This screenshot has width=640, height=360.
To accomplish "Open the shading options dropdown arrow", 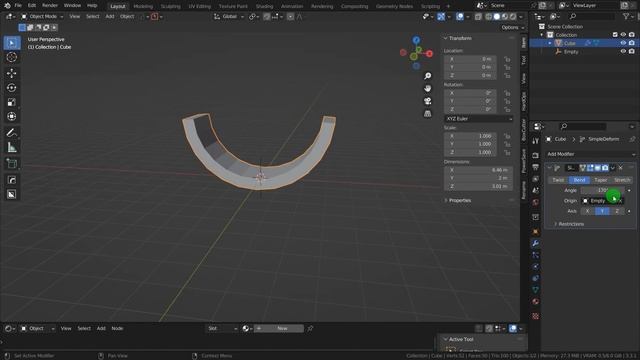I will 521,17.
